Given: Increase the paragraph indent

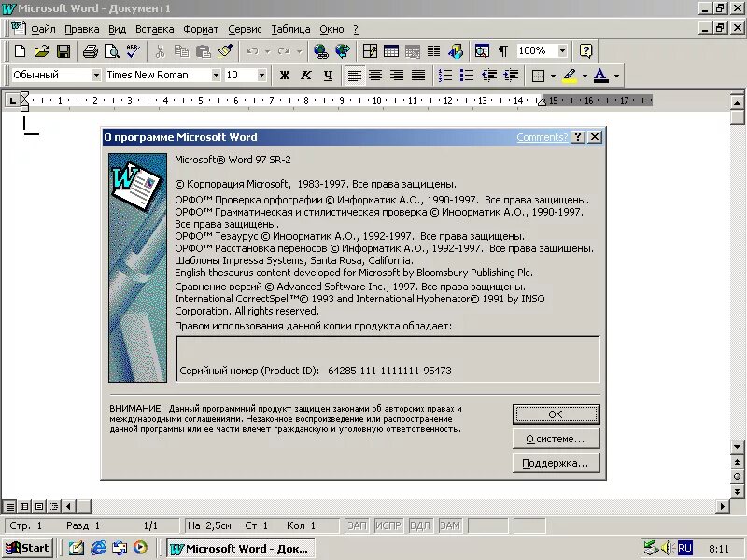Looking at the screenshot, I should [x=511, y=76].
